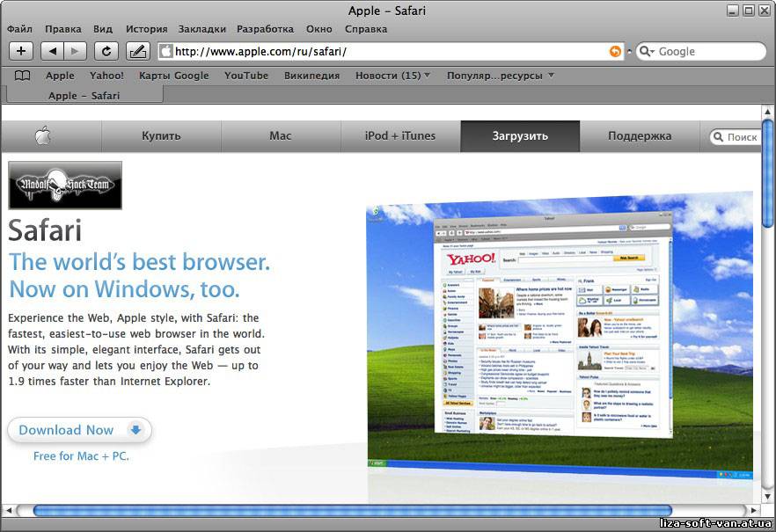Click the Загрузить navigation tab
776x532 pixels.
[x=520, y=136]
